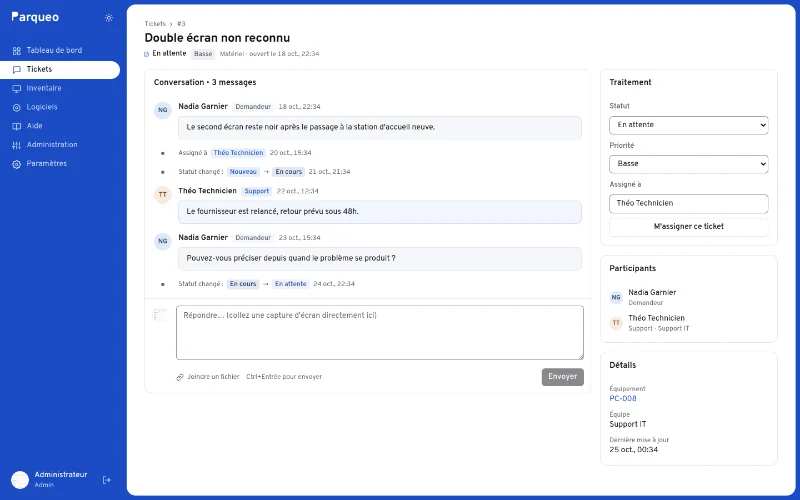Viewport: 800px width, 500px height.
Task: Click NG avatar on first message
Action: pos(163,110)
